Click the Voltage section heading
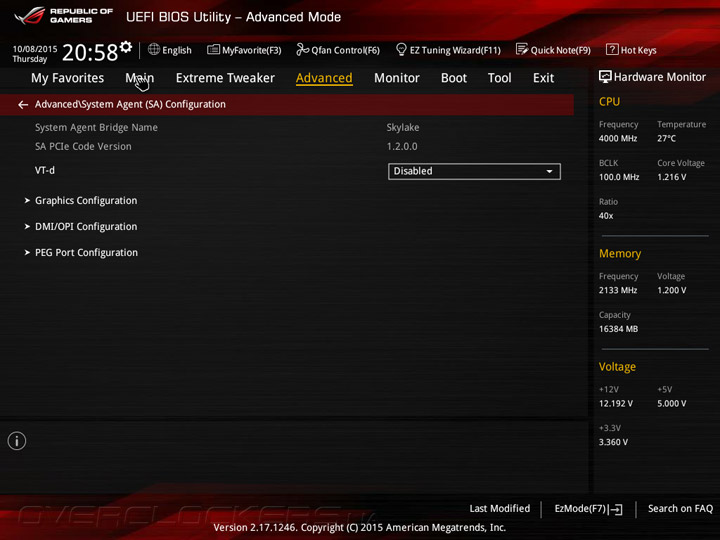 617,367
